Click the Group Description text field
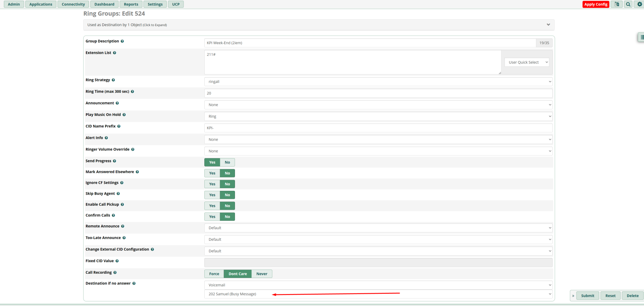This screenshot has width=644, height=306. [370, 43]
